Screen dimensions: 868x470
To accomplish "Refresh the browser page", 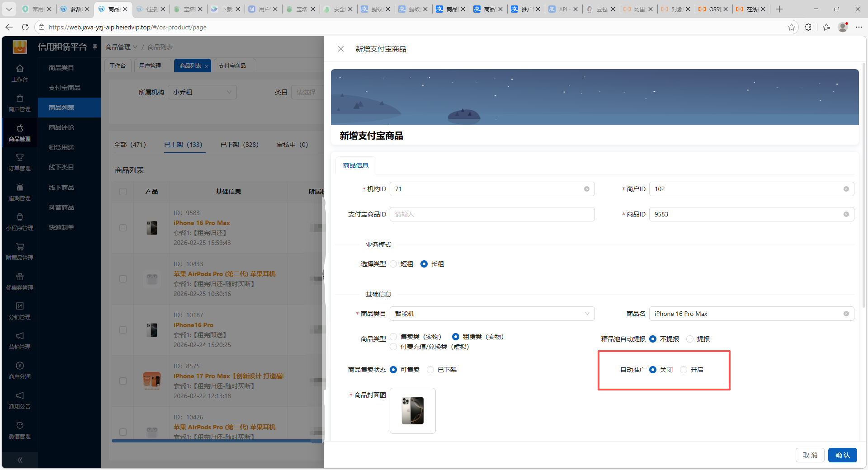I will (25, 27).
